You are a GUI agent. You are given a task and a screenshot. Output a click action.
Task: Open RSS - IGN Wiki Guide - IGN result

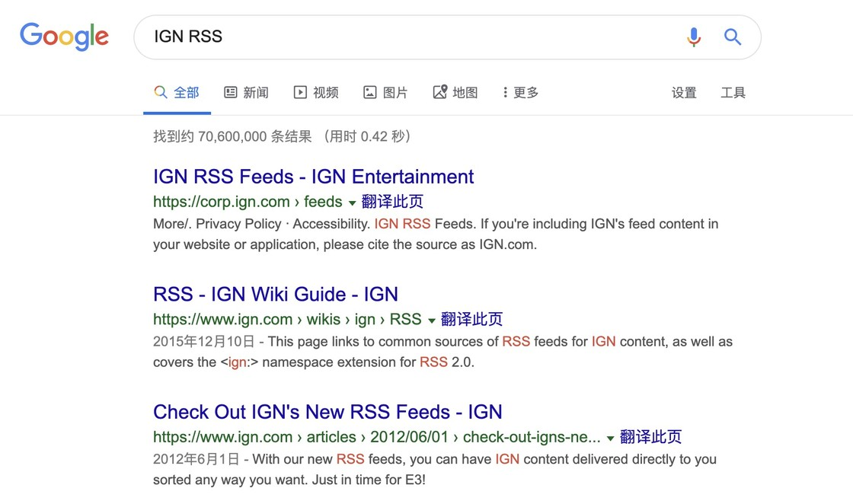point(275,294)
